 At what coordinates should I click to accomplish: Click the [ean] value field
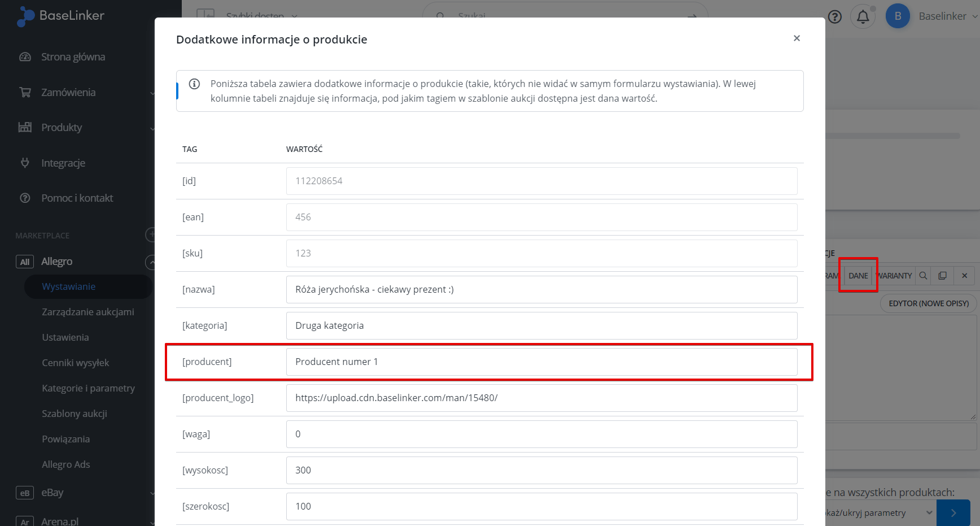(541, 218)
